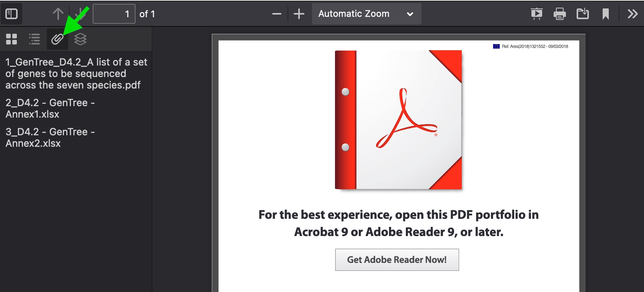Screen dimensions: 644x292
Task: Go to previous page arrow
Action: click(x=58, y=14)
